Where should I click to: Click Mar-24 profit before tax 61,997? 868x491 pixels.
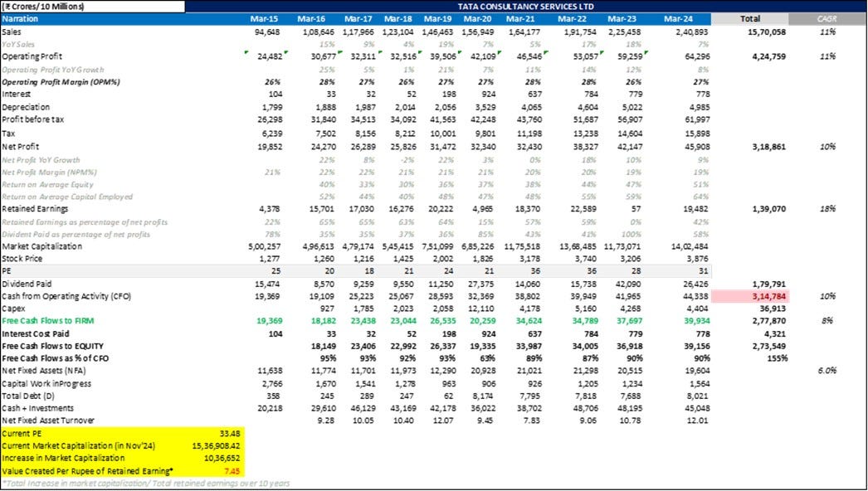pyautogui.click(x=696, y=119)
